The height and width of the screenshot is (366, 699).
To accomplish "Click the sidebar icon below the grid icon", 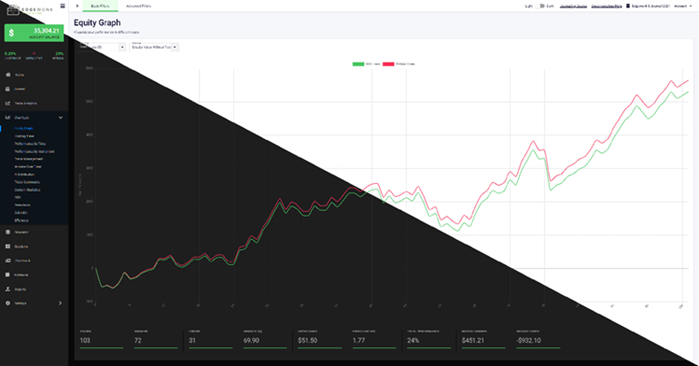I will pyautogui.click(x=8, y=260).
